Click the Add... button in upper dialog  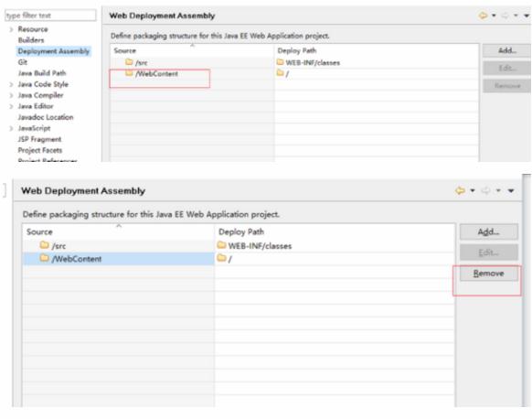507,50
